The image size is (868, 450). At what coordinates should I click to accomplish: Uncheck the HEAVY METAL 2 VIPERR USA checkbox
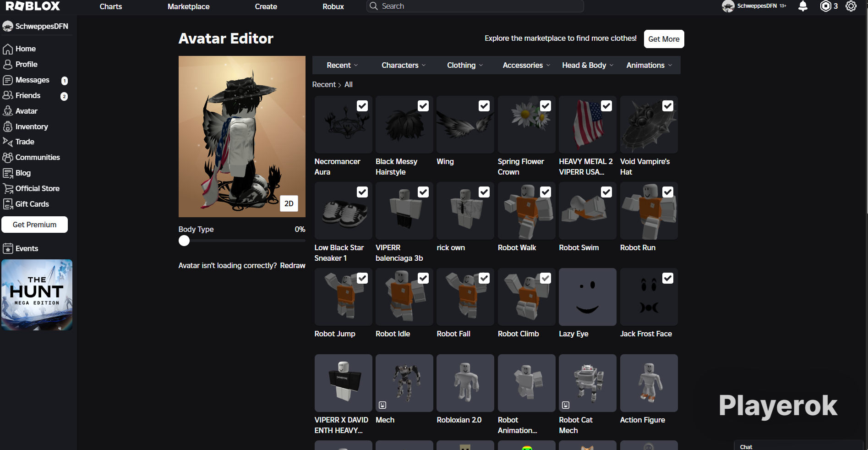click(606, 106)
